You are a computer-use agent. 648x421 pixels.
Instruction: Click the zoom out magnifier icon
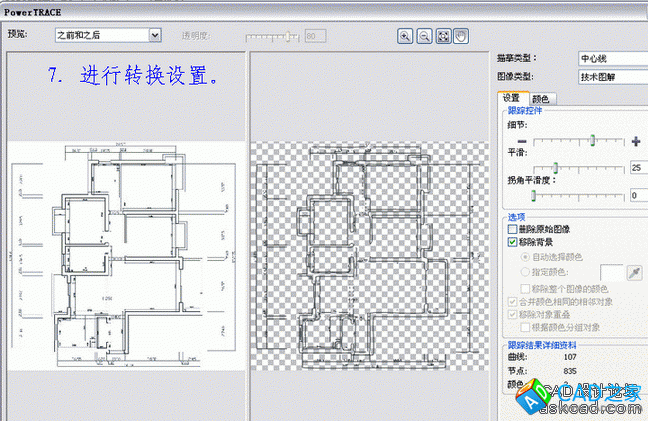click(x=424, y=36)
